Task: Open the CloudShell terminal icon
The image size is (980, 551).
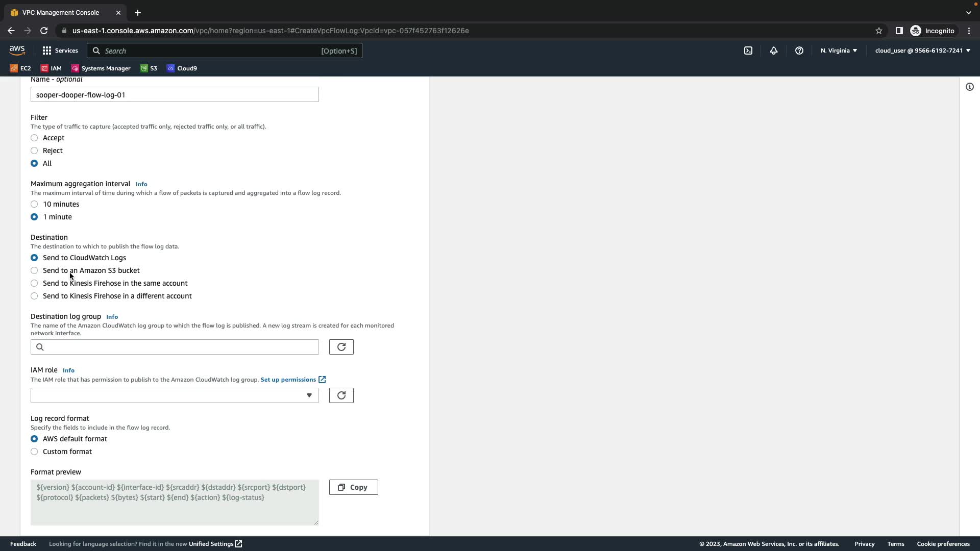Action: pos(748,51)
